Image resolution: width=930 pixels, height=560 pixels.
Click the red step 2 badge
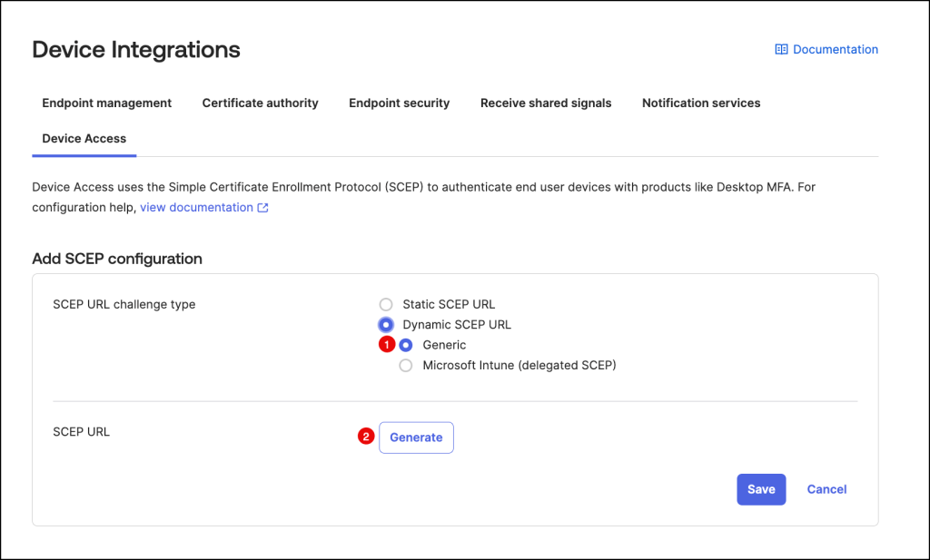366,437
